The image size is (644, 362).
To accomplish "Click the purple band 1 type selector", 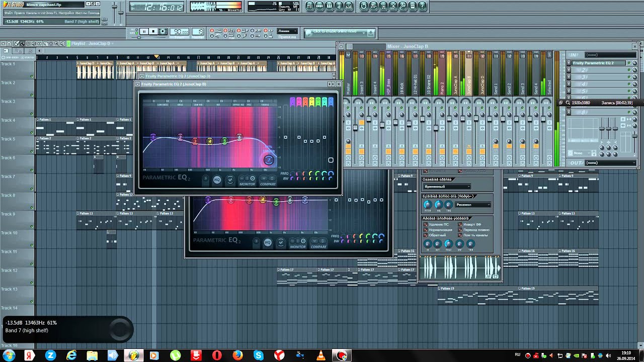I will 293,102.
